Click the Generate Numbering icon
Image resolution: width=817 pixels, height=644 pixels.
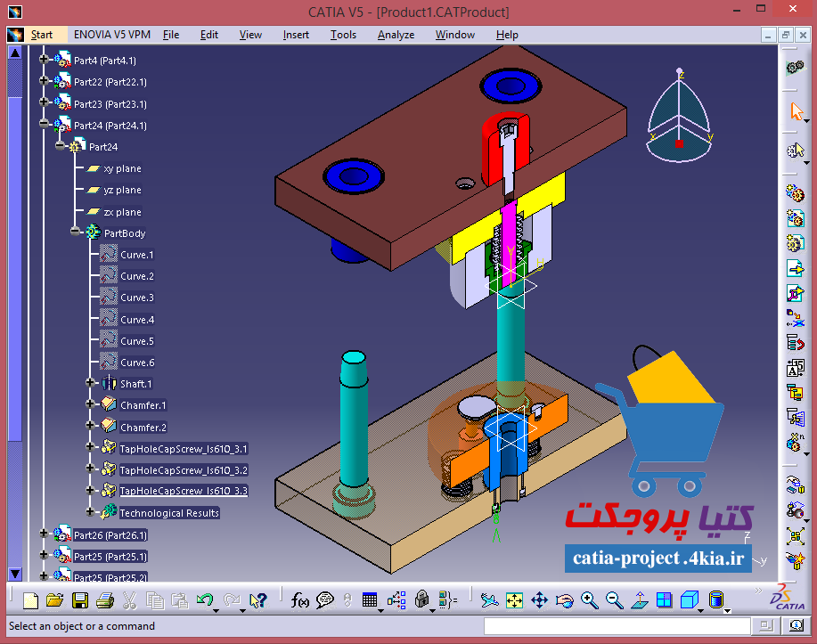click(795, 369)
